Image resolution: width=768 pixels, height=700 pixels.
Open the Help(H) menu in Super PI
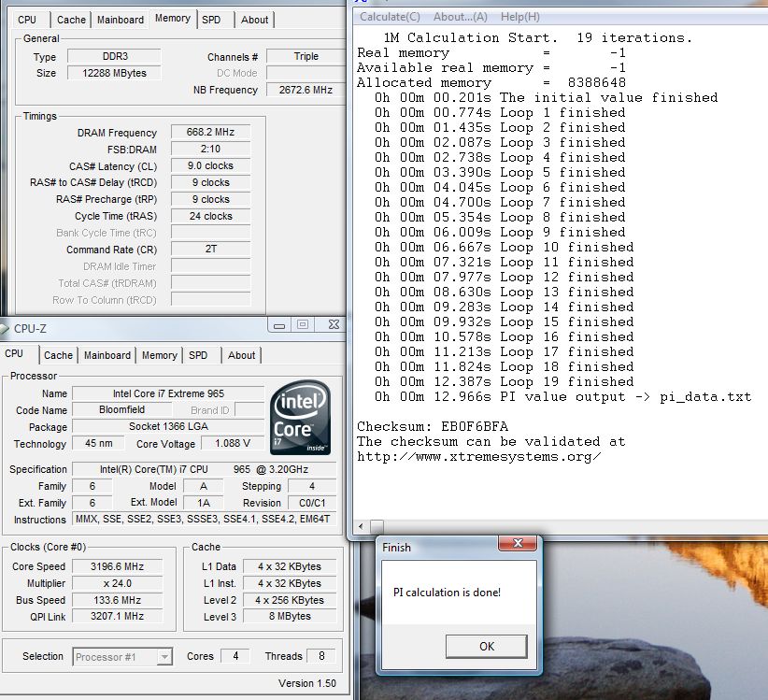[x=519, y=17]
